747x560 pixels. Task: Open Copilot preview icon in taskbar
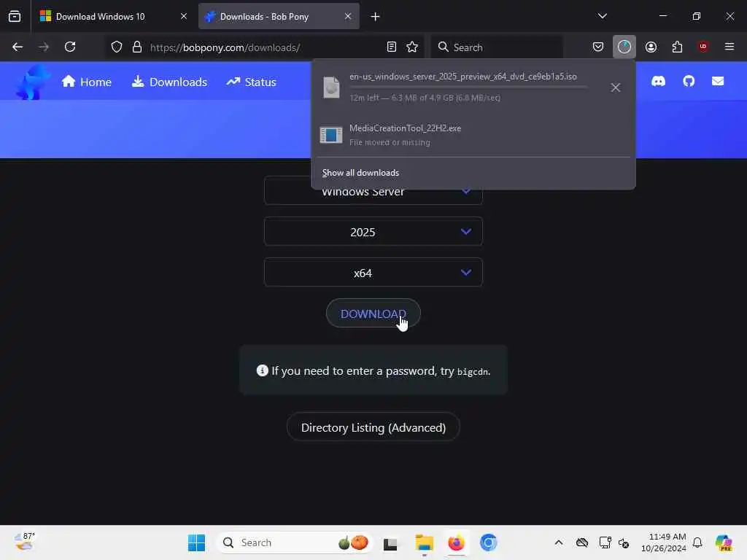coord(724,542)
